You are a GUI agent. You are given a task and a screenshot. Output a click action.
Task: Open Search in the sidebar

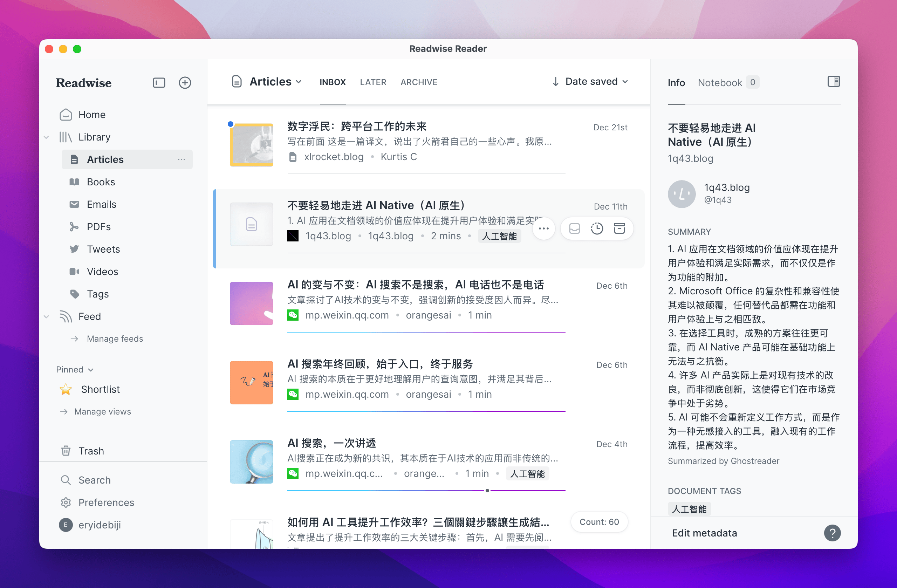(x=94, y=480)
